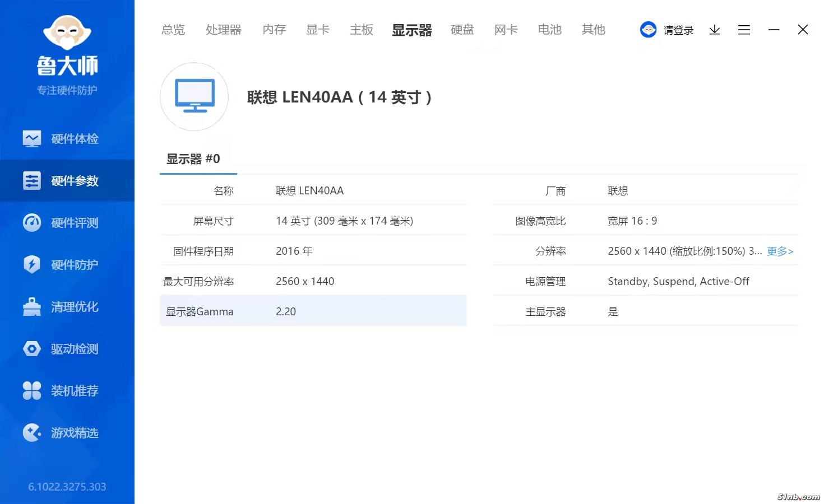The image size is (824, 504).
Task: Click the 名称 label
Action: point(224,191)
